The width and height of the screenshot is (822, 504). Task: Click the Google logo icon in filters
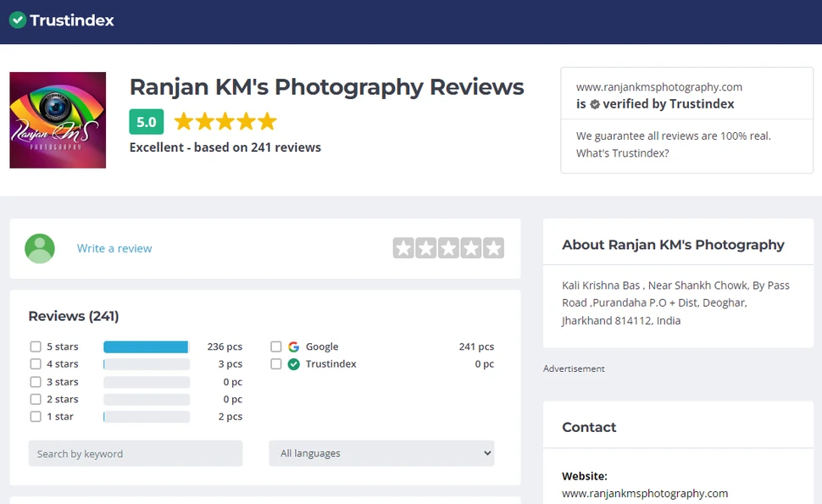[x=293, y=346]
